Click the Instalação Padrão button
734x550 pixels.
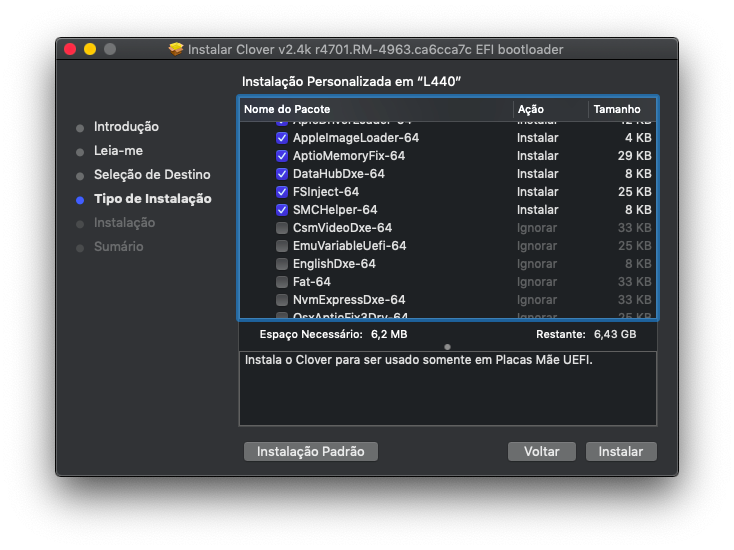[x=311, y=452]
